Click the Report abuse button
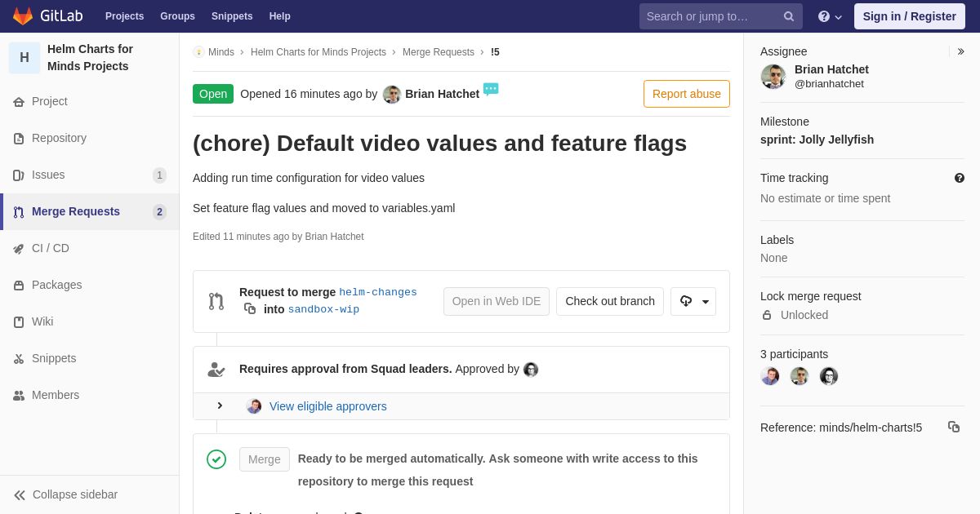The image size is (980, 514). [687, 94]
